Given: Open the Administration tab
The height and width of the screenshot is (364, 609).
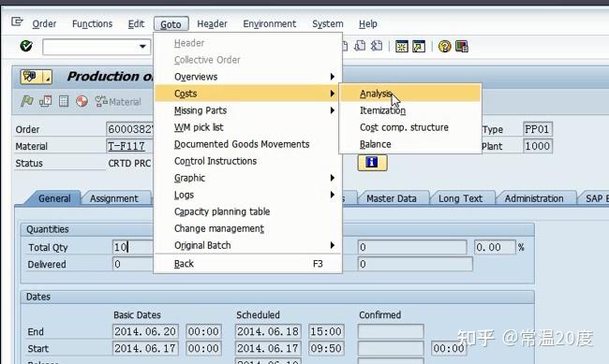Looking at the screenshot, I should coord(534,198).
